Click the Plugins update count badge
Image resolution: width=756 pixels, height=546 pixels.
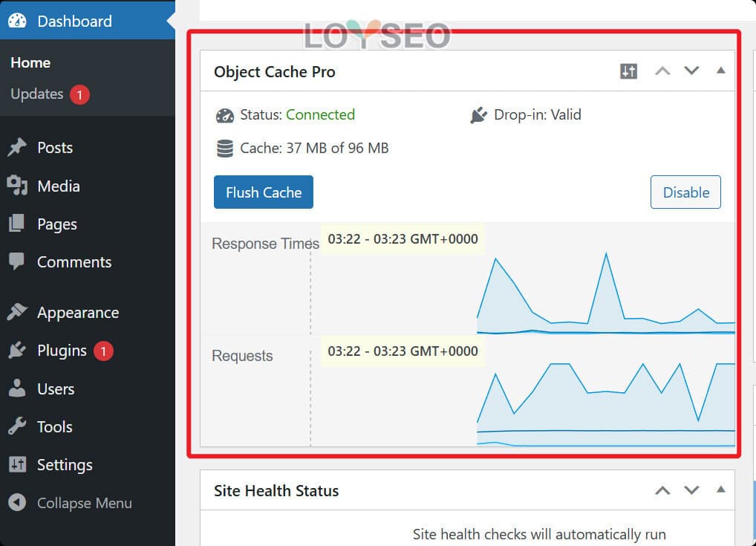tap(103, 350)
